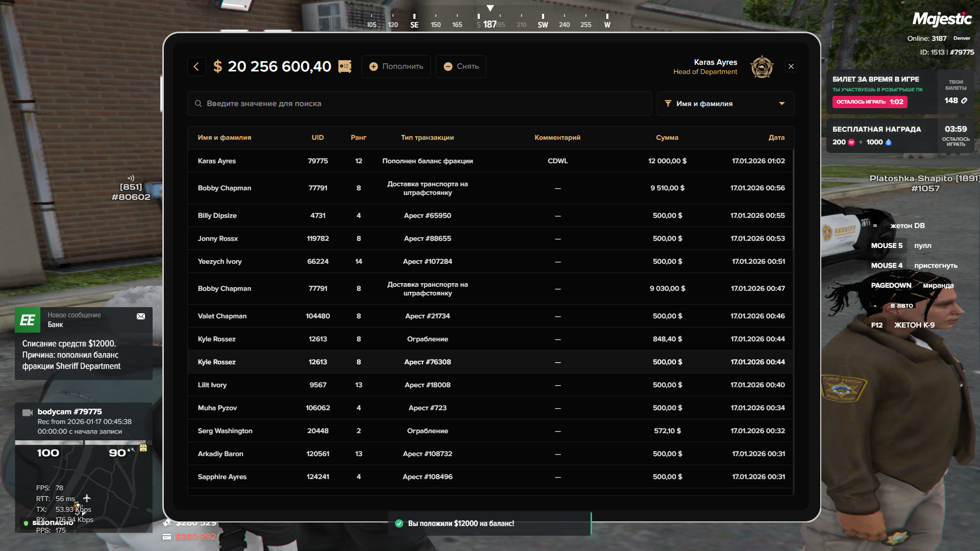Screen dimensions: 980x551
Task: Click the back arrow button
Action: click(x=196, y=66)
